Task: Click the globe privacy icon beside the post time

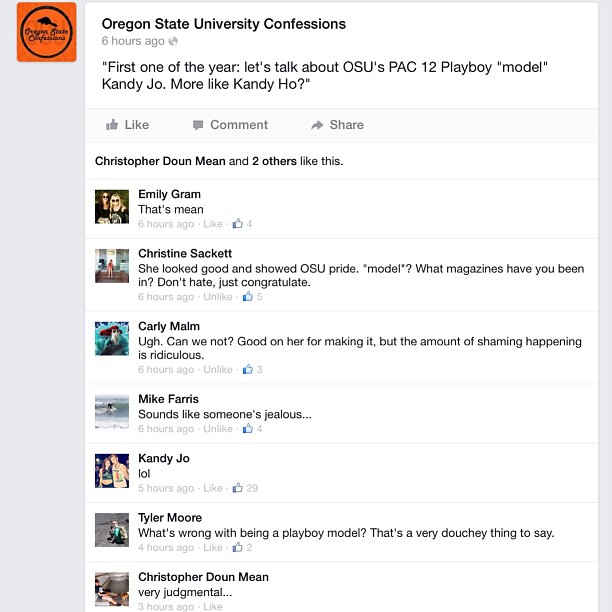Action: [174, 41]
